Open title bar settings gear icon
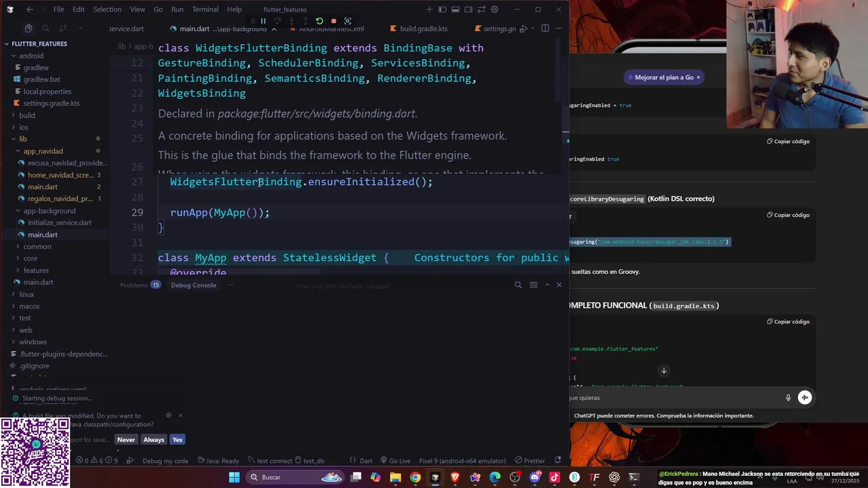The width and height of the screenshot is (868, 488). [x=494, y=9]
